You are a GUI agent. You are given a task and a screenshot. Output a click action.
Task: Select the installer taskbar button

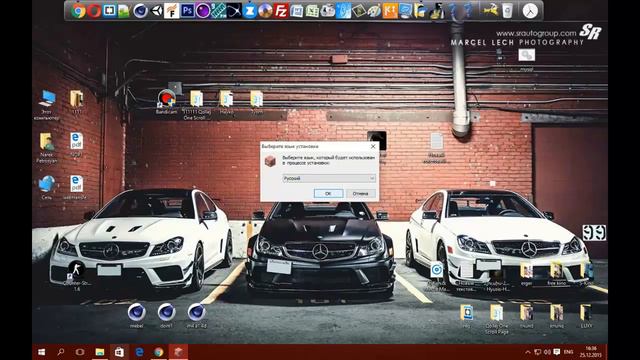[178, 352]
